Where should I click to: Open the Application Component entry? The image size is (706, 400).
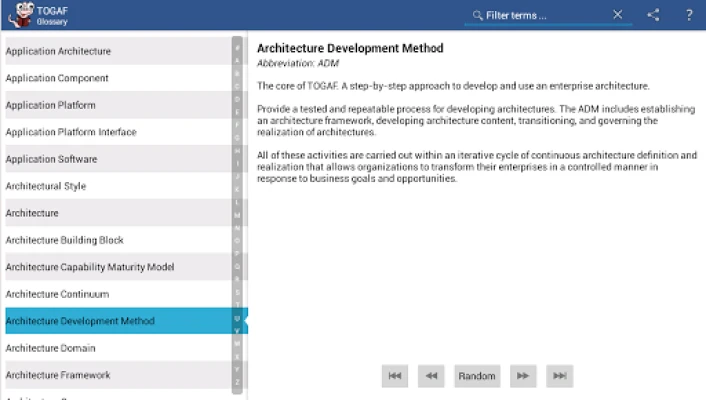point(115,78)
